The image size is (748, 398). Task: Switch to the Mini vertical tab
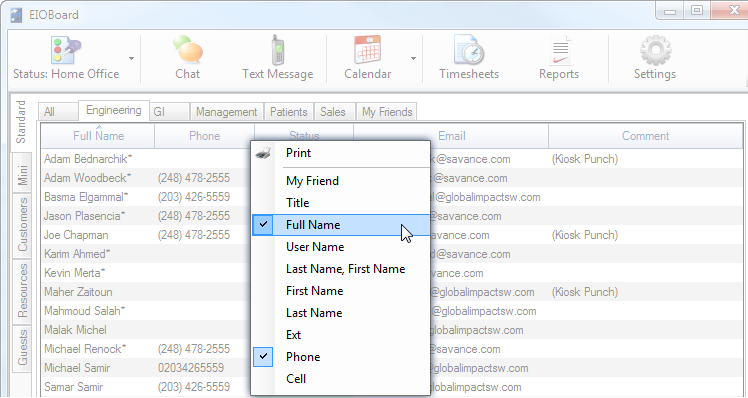(x=22, y=174)
